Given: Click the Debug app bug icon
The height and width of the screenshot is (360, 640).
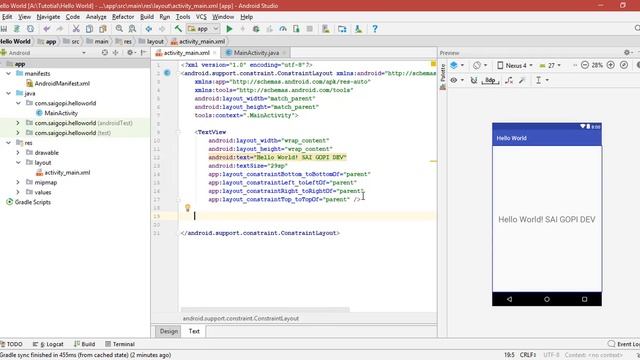Looking at the screenshot, I should pos(256,29).
